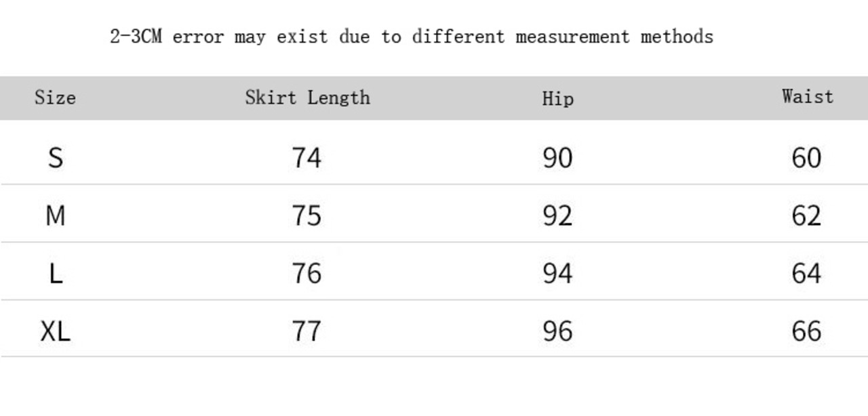868x416 pixels.
Task: Select skirt length value 77
Action: (x=307, y=331)
